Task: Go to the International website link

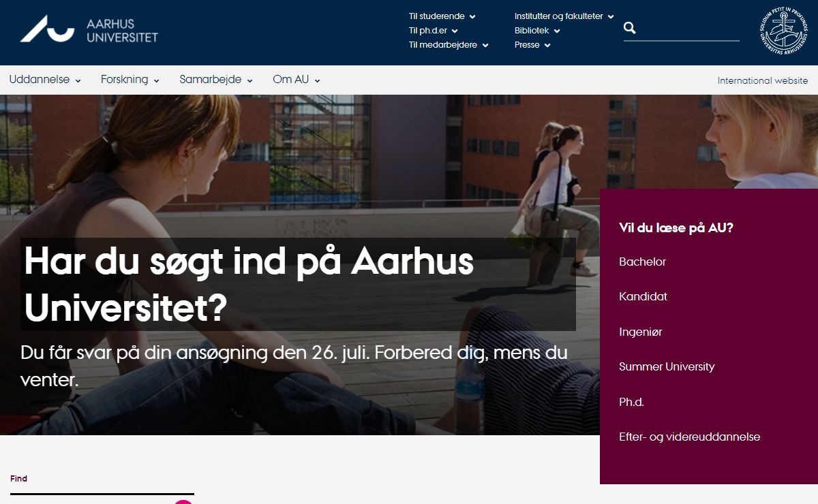Action: [762, 80]
